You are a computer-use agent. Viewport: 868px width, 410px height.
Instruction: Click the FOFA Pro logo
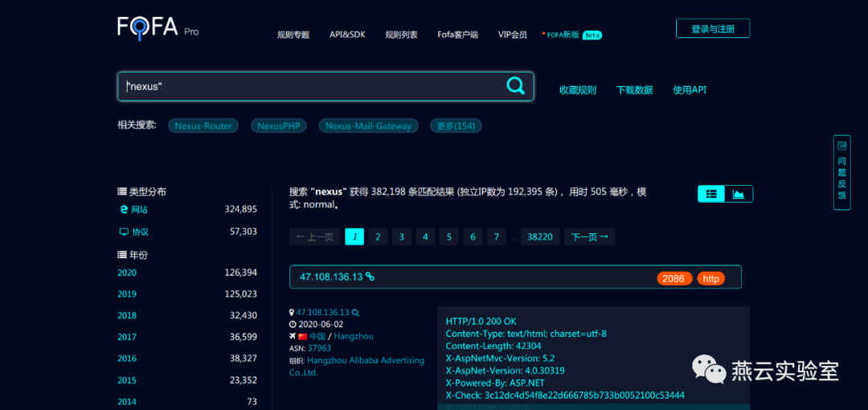point(158,27)
